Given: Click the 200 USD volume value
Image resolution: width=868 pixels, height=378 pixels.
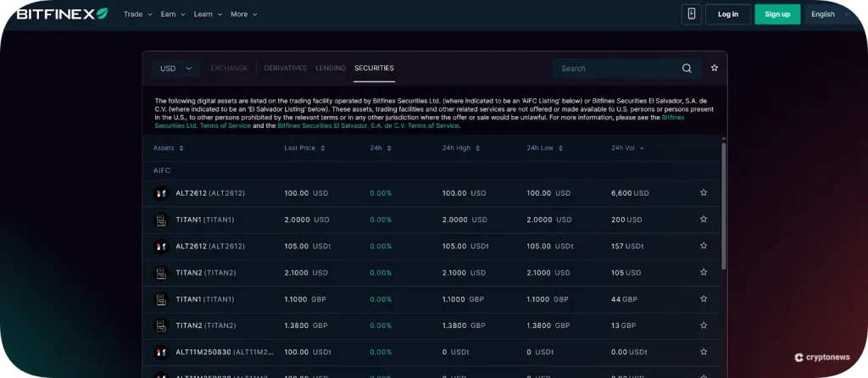Looking at the screenshot, I should (626, 220).
